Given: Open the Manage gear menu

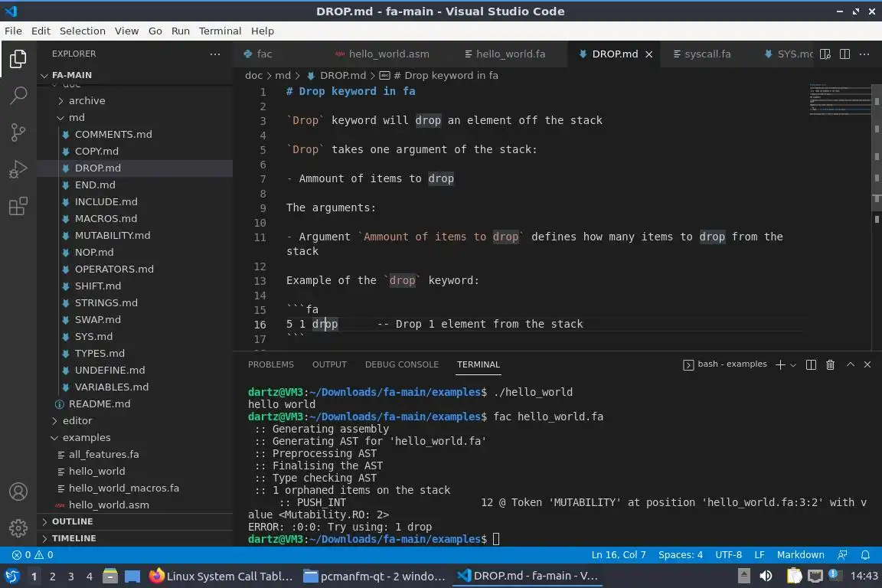Looking at the screenshot, I should pos(18,528).
